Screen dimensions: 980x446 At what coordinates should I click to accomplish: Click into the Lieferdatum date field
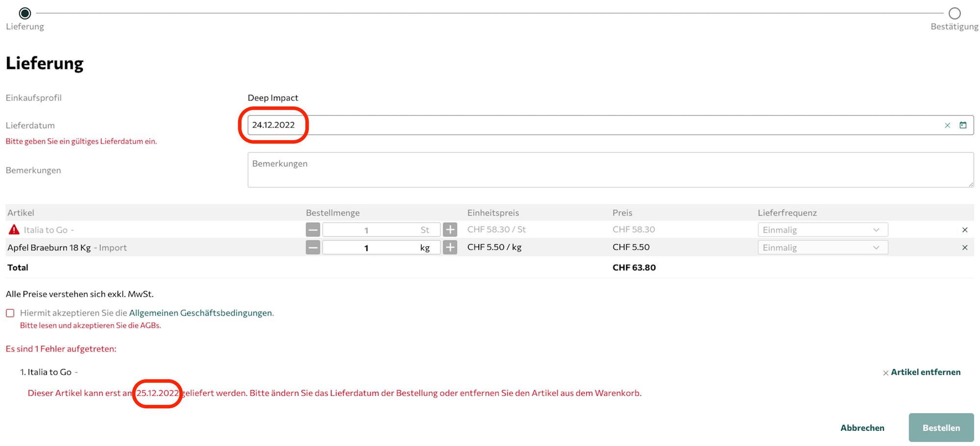coord(588,125)
